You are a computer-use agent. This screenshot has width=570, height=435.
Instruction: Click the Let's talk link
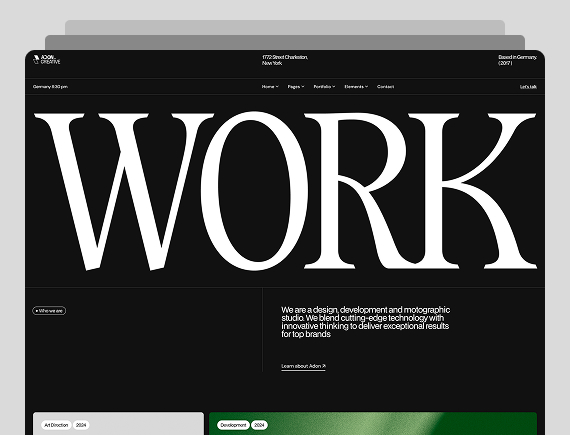(528, 86)
